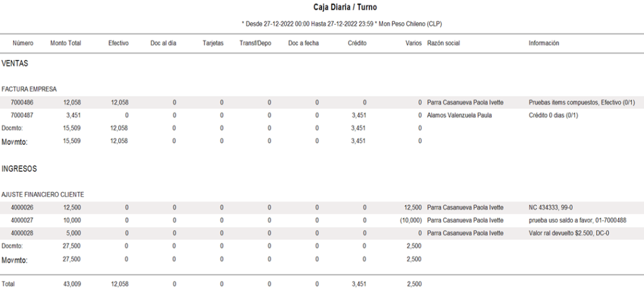Click Monto Total 5,000 in row 4000028
The width and height of the screenshot is (644, 289).
pyautogui.click(x=74, y=233)
